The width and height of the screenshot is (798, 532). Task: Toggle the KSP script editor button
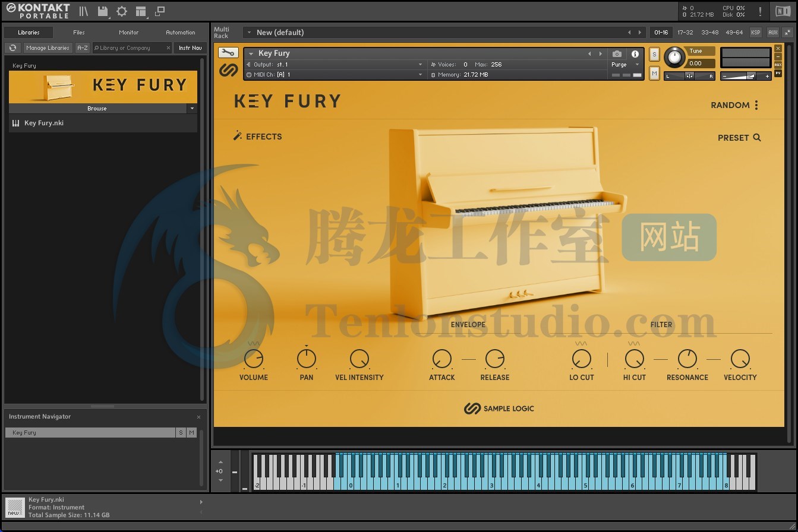click(x=755, y=32)
